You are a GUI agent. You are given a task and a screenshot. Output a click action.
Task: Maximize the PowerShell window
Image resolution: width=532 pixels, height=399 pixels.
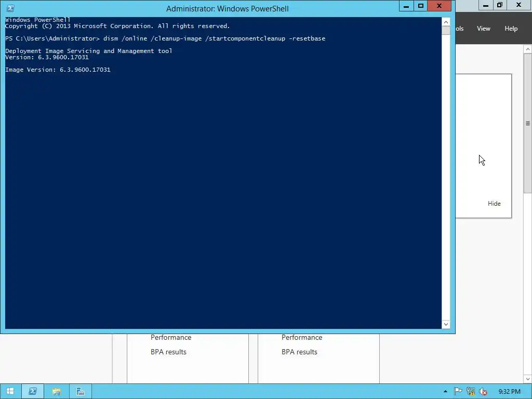421,6
